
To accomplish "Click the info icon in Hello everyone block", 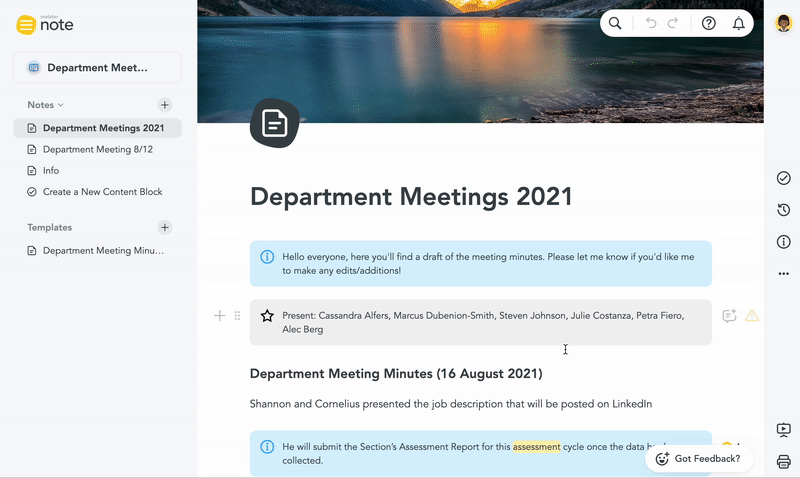I will (267, 257).
